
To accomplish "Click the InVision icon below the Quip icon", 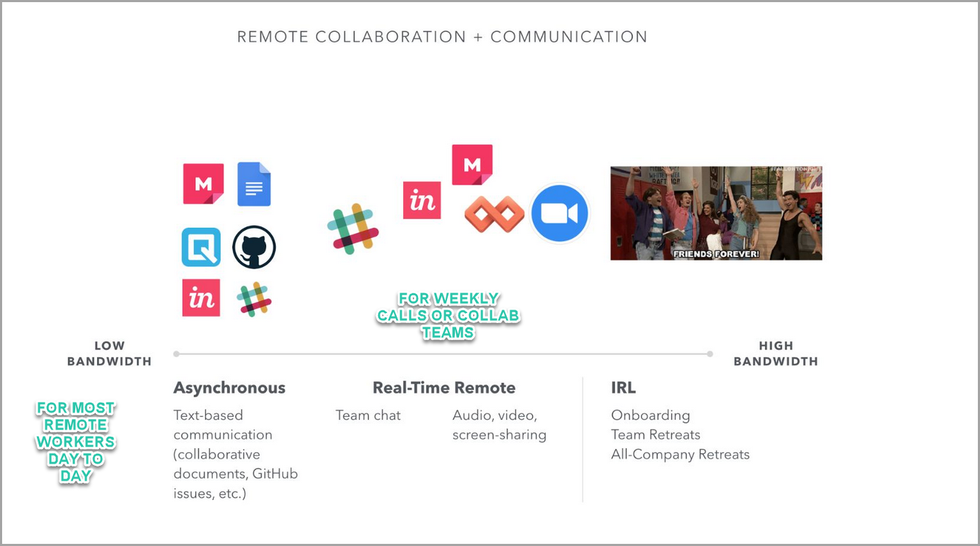I will 201,297.
